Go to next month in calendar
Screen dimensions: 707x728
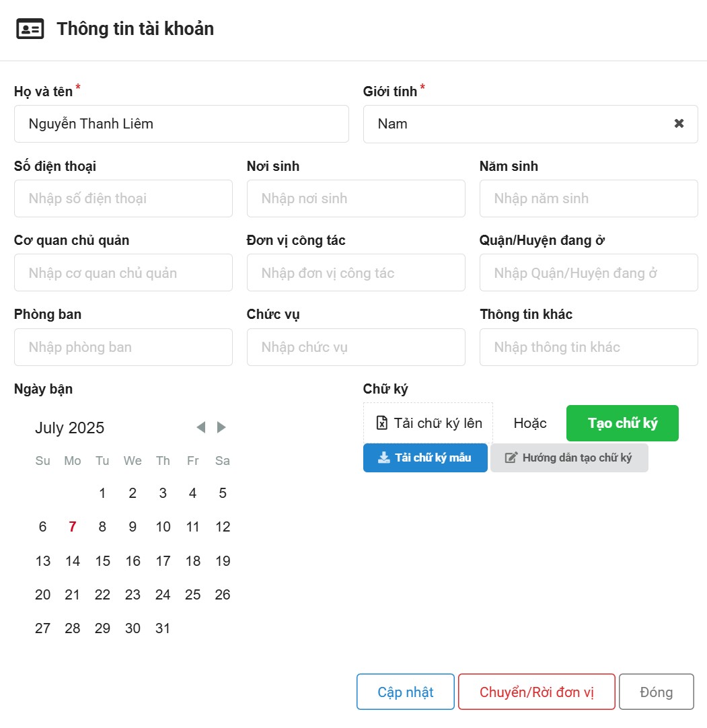[221, 427]
